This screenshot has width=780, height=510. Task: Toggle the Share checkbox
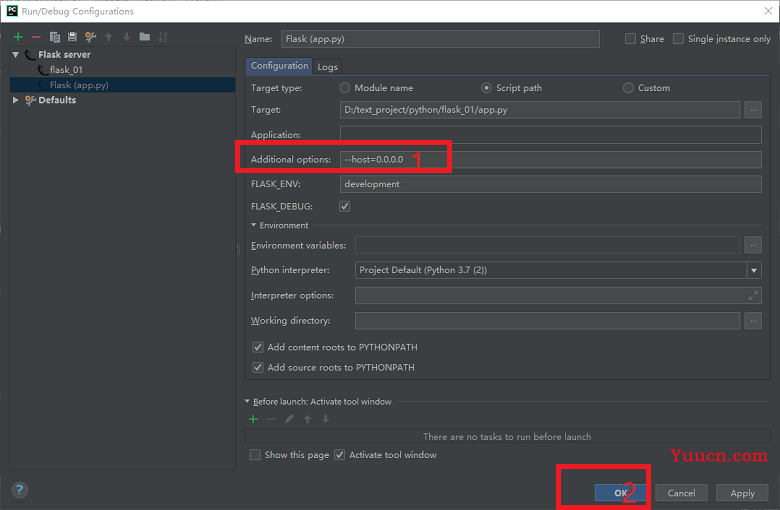coord(630,39)
